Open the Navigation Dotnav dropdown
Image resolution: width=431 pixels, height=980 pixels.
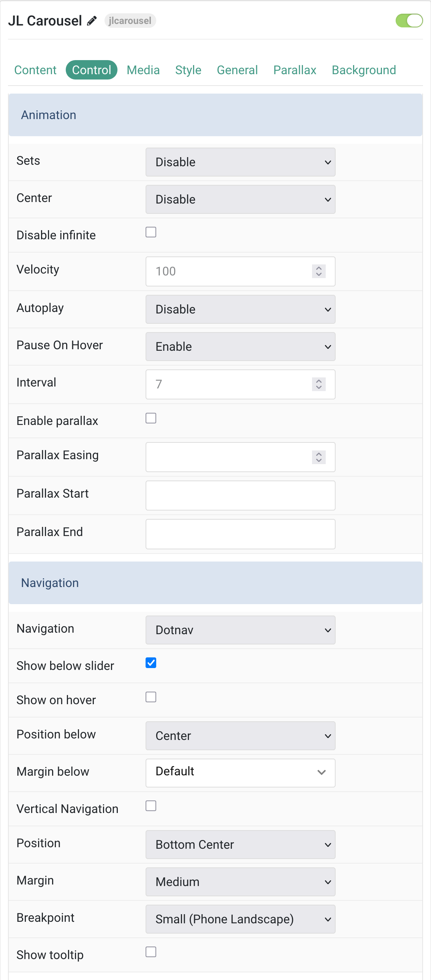click(240, 630)
